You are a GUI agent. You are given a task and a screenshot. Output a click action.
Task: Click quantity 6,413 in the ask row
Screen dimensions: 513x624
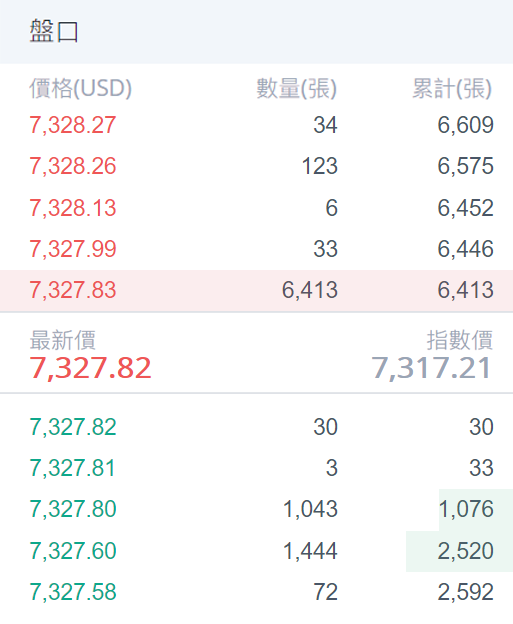310,290
